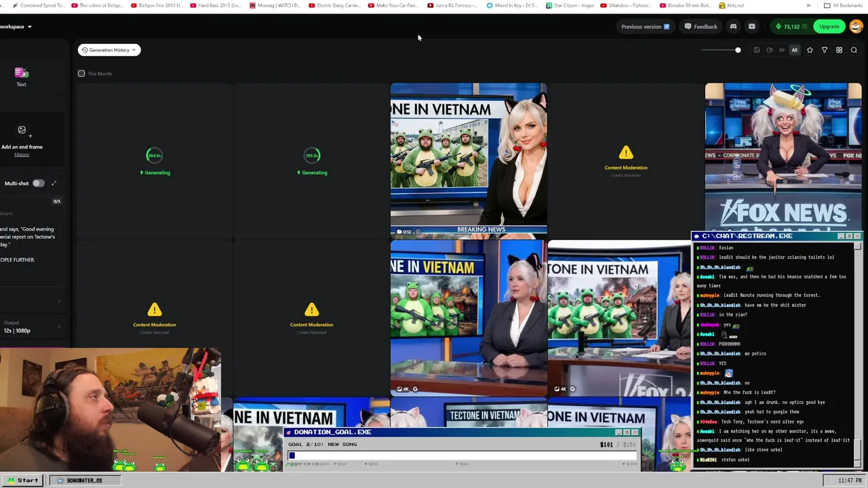Screen dimensions: 868x488
Task: Open the FOX NEWS anime anchor thumbnail
Action: 783,157
